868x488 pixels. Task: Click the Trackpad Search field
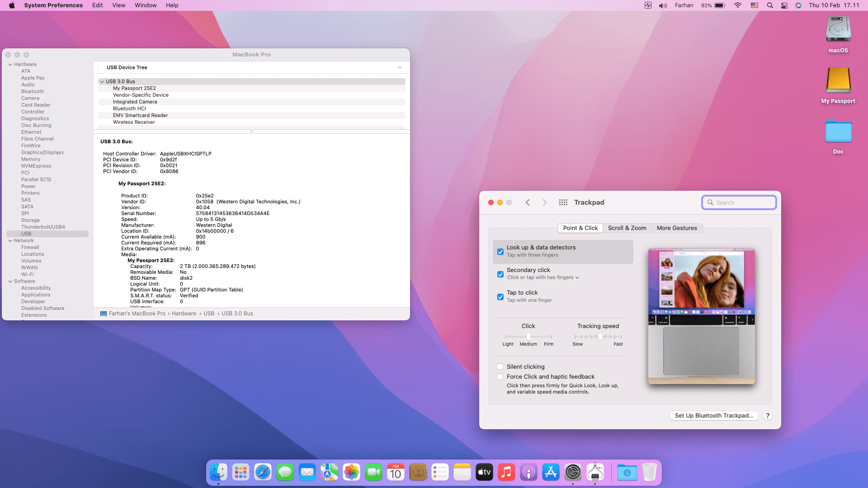pos(739,202)
